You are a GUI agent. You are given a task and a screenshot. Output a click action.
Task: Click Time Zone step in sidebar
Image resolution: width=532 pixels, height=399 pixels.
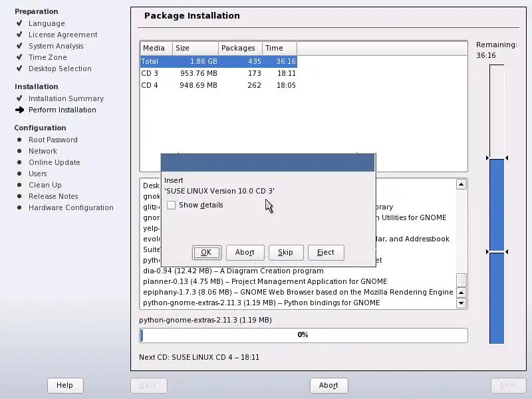tap(48, 57)
